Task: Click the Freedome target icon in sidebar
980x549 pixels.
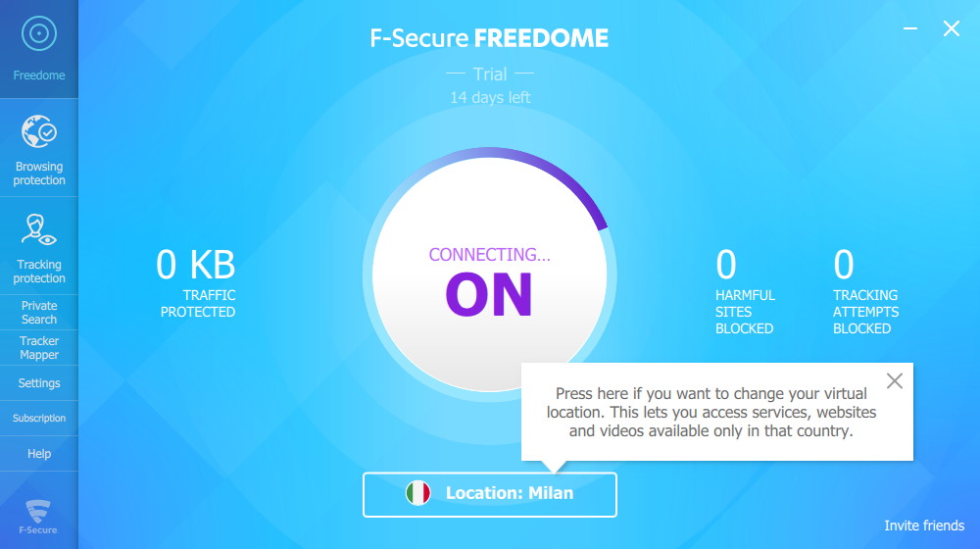Action: click(39, 33)
